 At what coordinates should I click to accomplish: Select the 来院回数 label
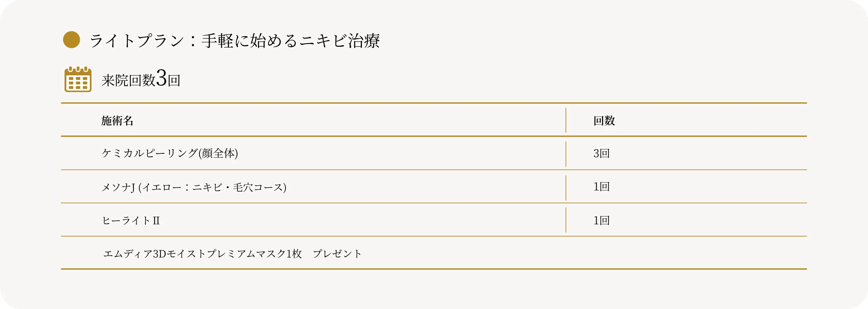pos(128,80)
